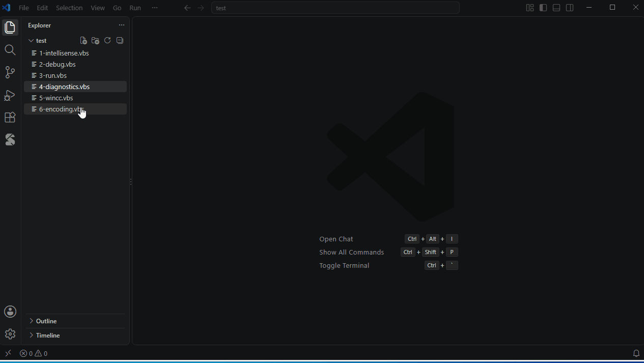
Task: Click the Show All Commands text
Action: point(352,252)
